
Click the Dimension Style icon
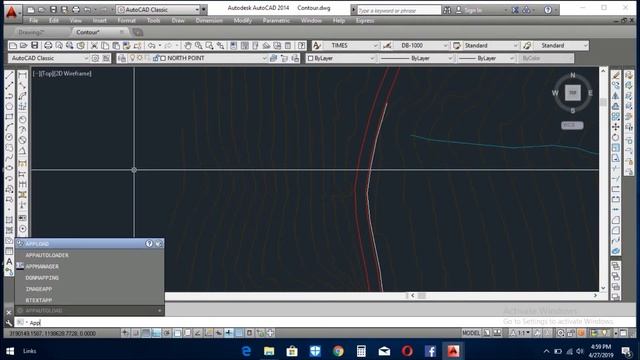(387, 46)
